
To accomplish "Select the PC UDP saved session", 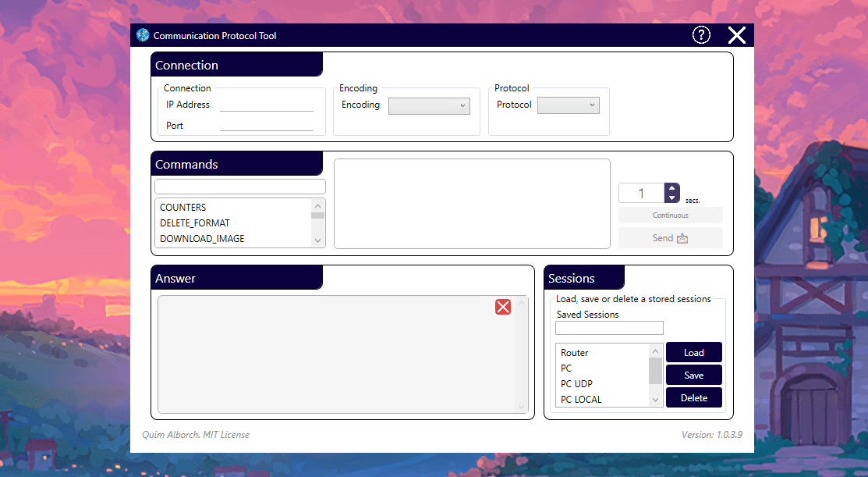I will (x=576, y=383).
